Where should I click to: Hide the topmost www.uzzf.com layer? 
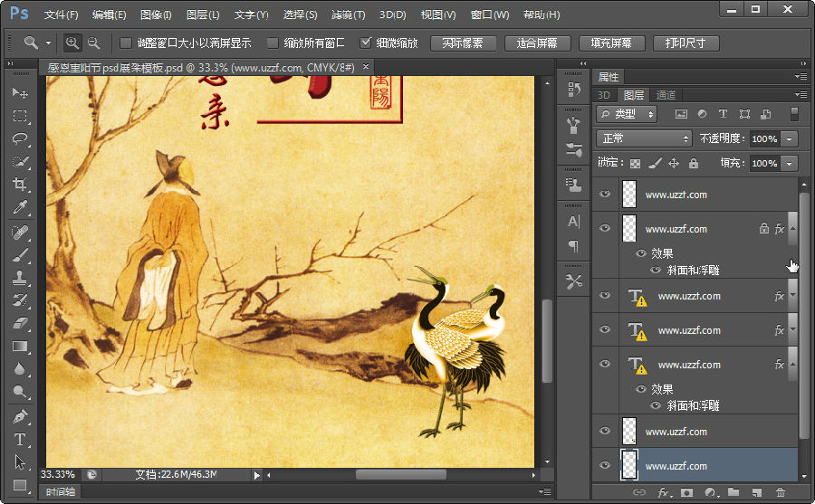[x=605, y=194]
